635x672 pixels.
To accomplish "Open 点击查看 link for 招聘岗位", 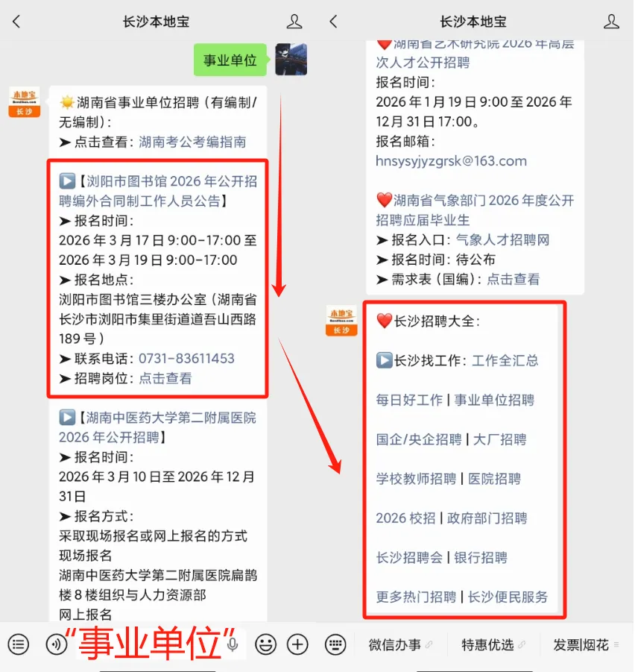I will 165,378.
